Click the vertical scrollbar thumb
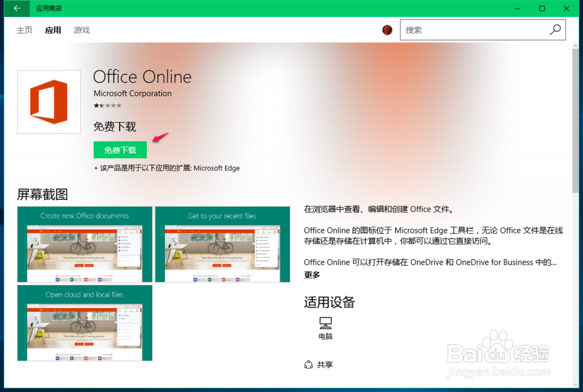 [x=575, y=121]
